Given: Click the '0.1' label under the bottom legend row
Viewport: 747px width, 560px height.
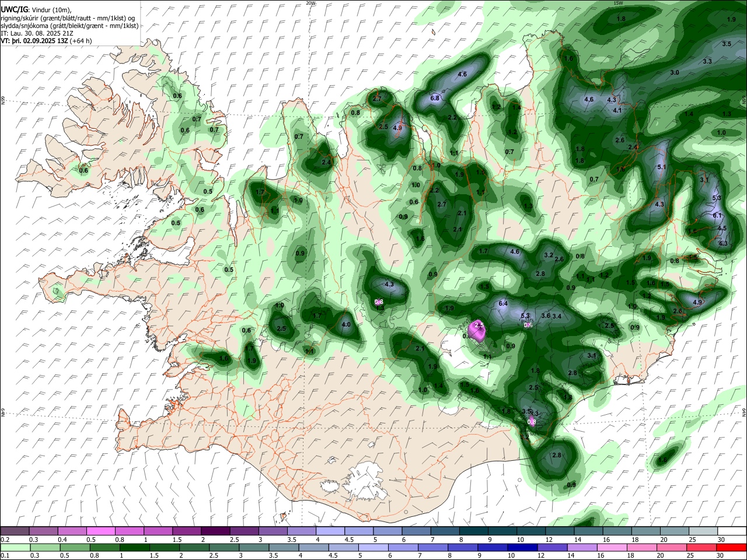Looking at the screenshot, I should [x=5, y=556].
